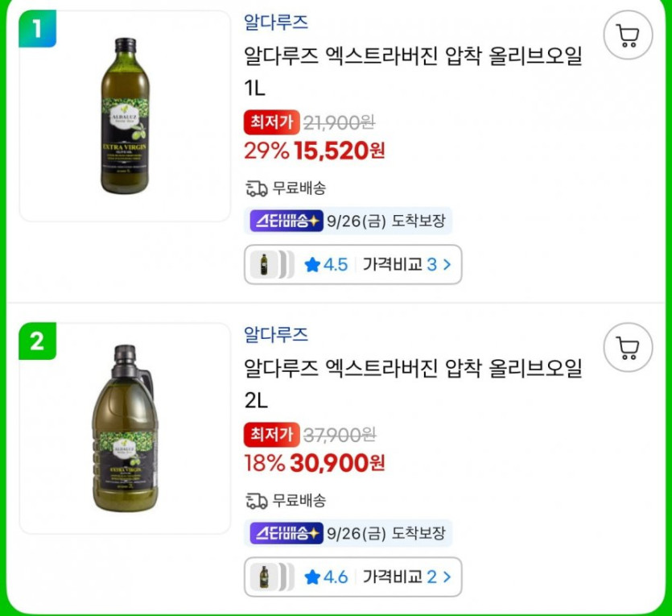Add the 2L olive oil to cart
Image resolution: width=672 pixels, height=616 pixels.
(x=627, y=347)
